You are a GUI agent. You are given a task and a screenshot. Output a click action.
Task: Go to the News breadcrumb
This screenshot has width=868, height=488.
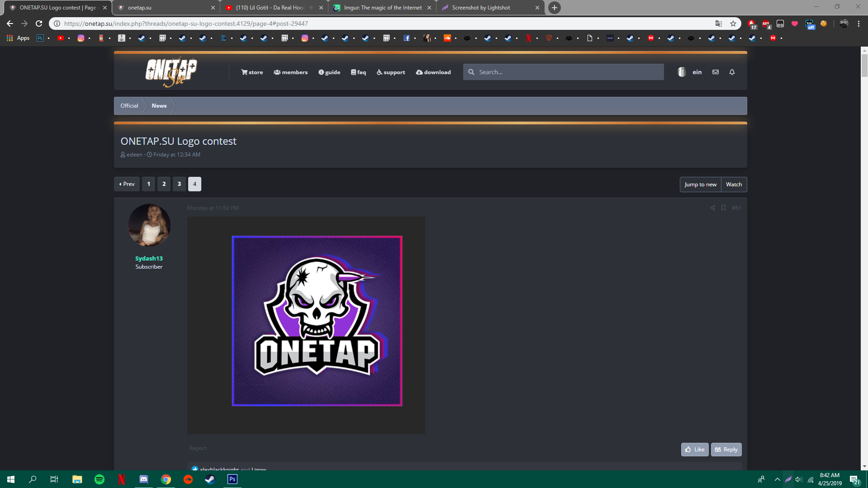point(159,106)
